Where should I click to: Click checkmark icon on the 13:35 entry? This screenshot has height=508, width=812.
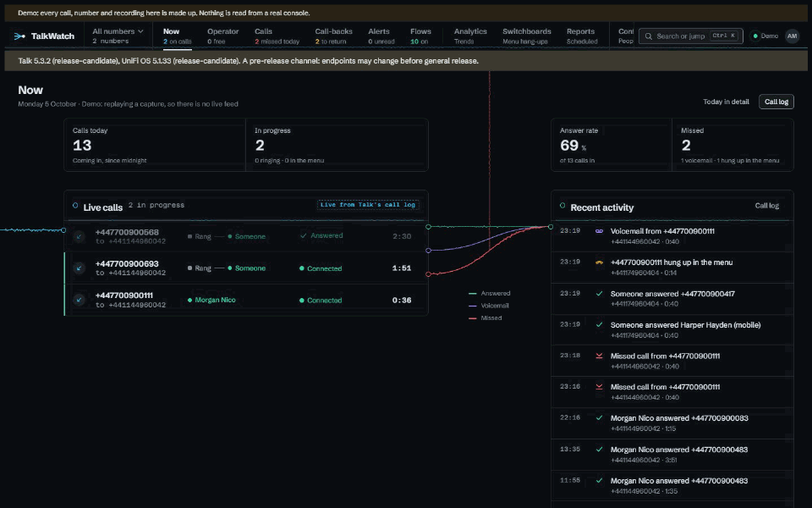(599, 450)
